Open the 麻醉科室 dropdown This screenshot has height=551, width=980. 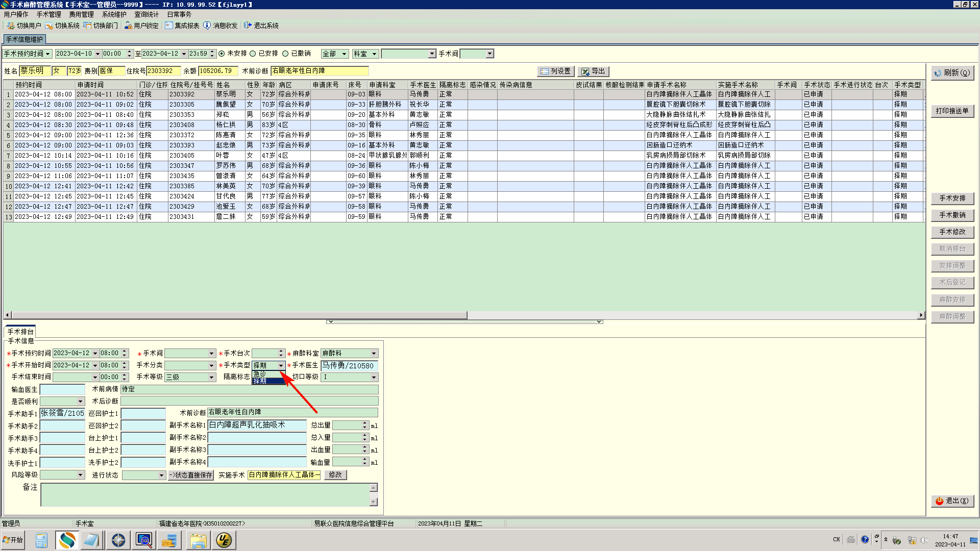pyautogui.click(x=374, y=354)
